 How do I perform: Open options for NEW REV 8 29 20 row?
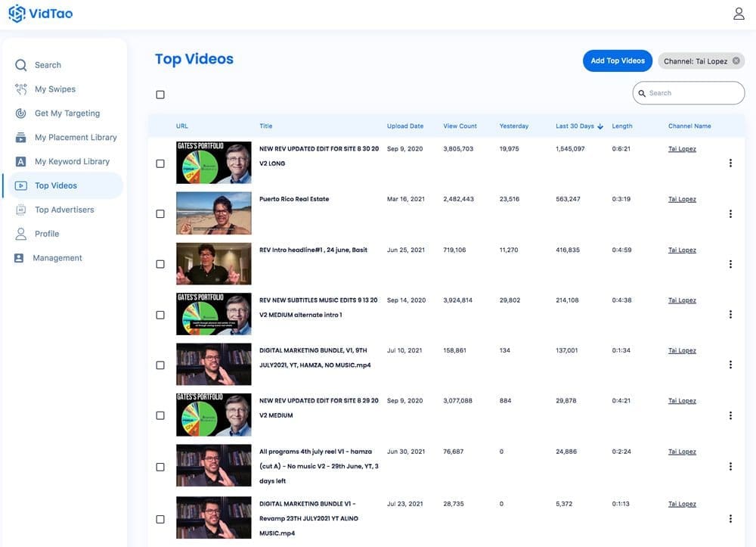pos(730,415)
